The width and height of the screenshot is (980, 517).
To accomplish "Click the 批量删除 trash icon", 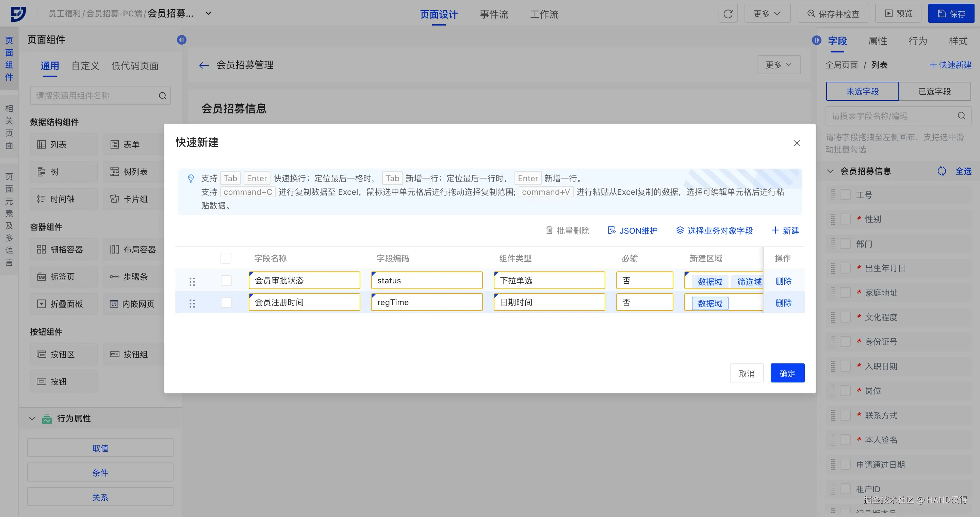I will tap(549, 230).
